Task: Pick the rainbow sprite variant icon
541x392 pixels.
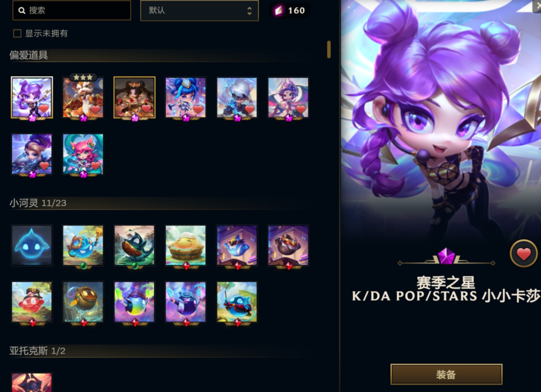Action: (134, 302)
